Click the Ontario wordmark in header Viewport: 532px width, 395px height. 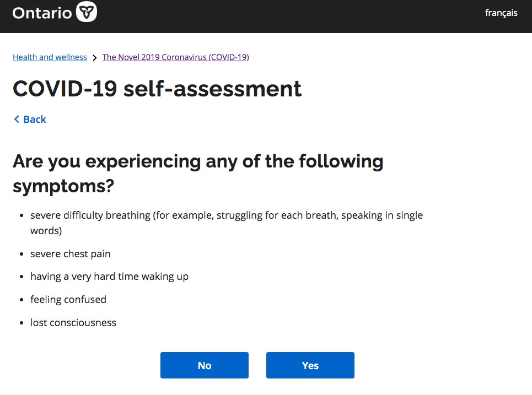point(42,13)
